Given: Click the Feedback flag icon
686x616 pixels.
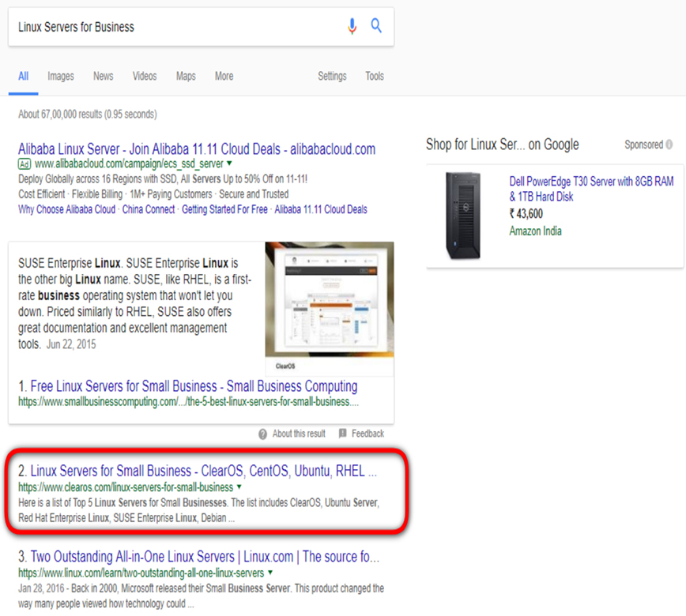Looking at the screenshot, I should 342,434.
